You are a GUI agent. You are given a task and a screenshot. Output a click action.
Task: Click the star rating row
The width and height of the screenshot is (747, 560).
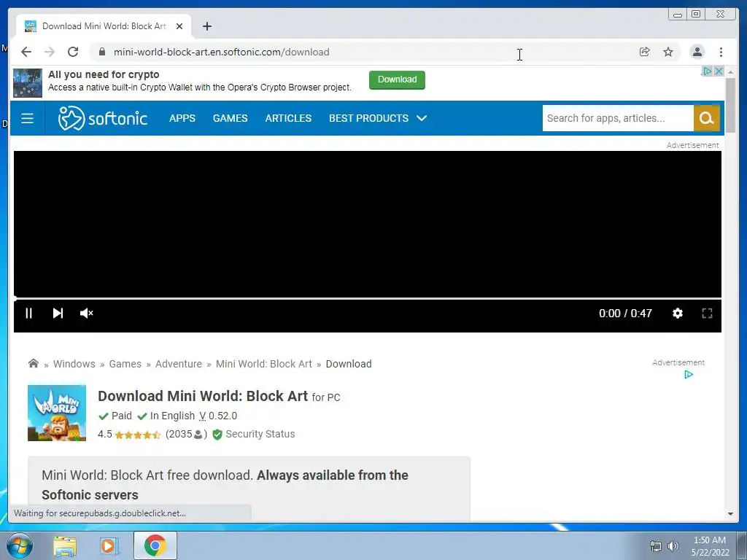137,435
